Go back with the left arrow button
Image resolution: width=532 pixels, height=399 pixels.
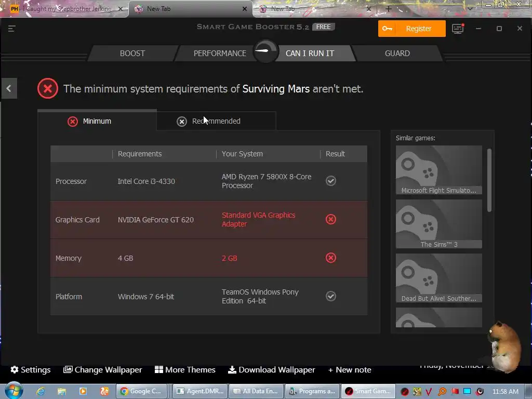coord(9,88)
